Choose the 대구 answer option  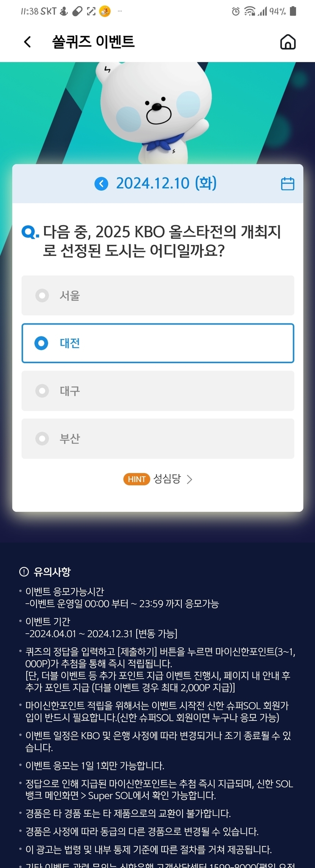(x=157, y=391)
